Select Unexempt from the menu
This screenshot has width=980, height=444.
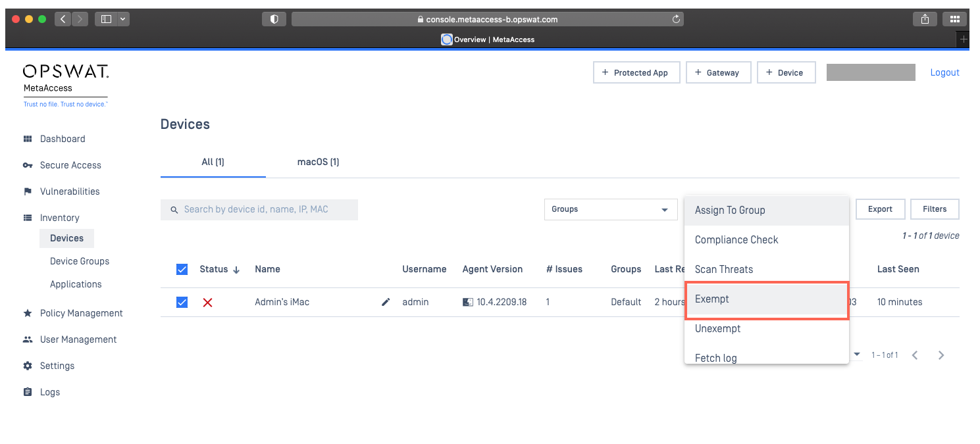767,329
